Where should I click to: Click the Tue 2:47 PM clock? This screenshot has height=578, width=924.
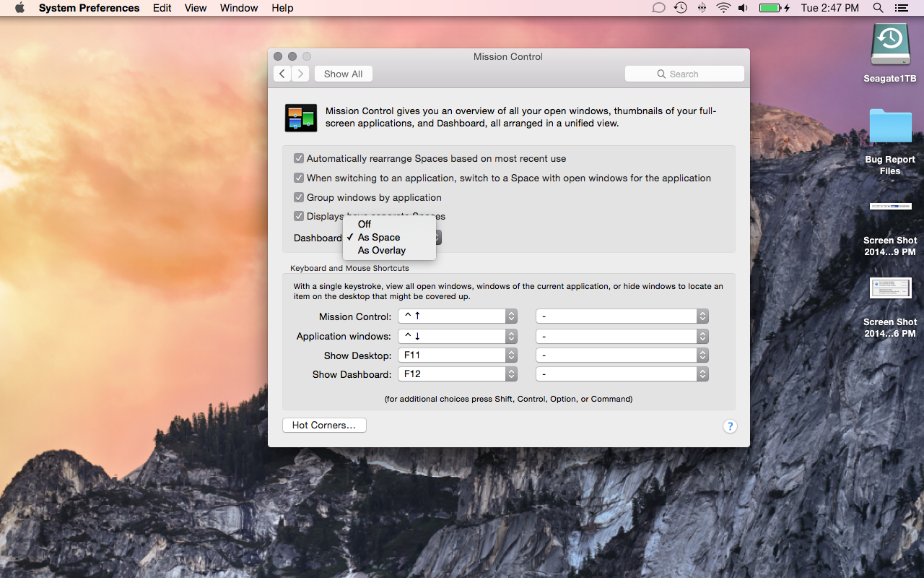point(830,8)
